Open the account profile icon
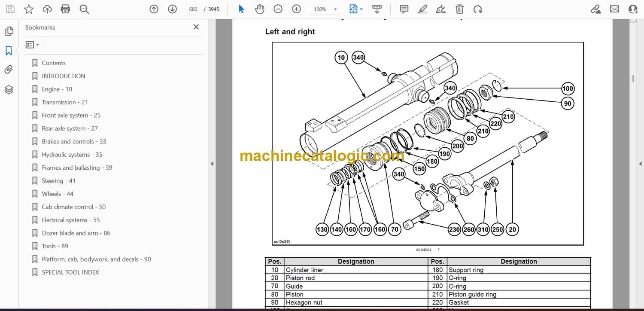 633,9
